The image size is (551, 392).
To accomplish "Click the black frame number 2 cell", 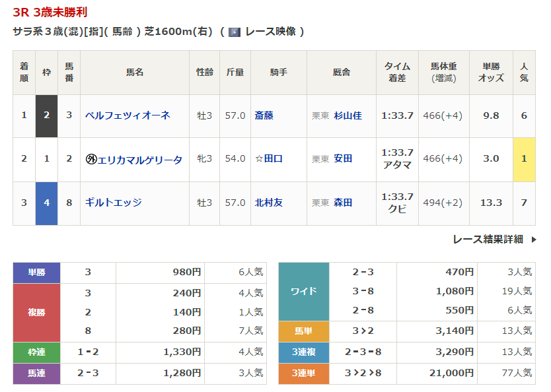I will pyautogui.click(x=46, y=115).
